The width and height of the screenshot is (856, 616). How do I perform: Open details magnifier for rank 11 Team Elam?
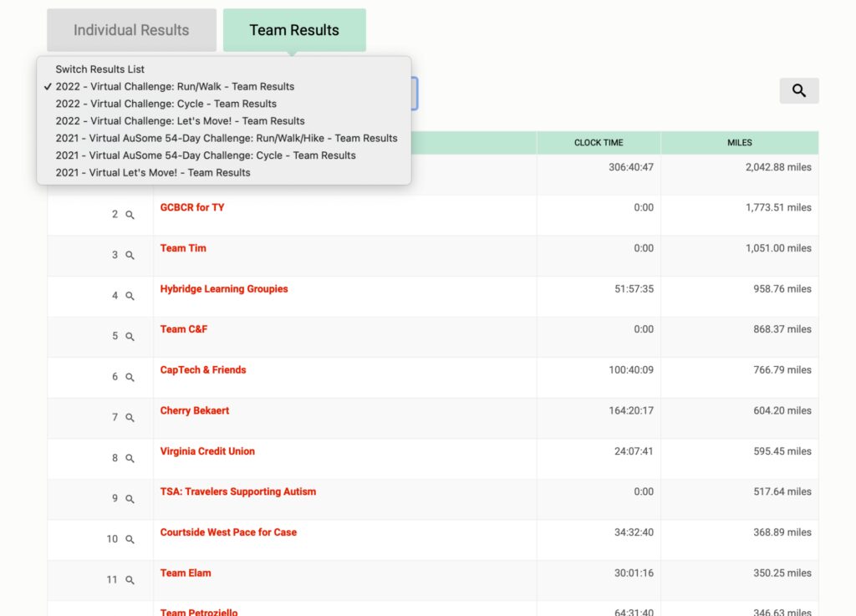click(130, 581)
